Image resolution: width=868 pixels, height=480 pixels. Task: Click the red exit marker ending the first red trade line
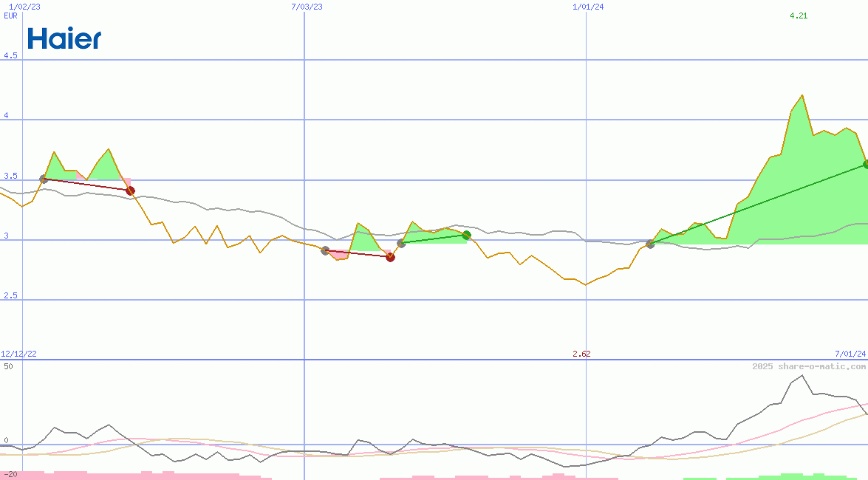130,191
